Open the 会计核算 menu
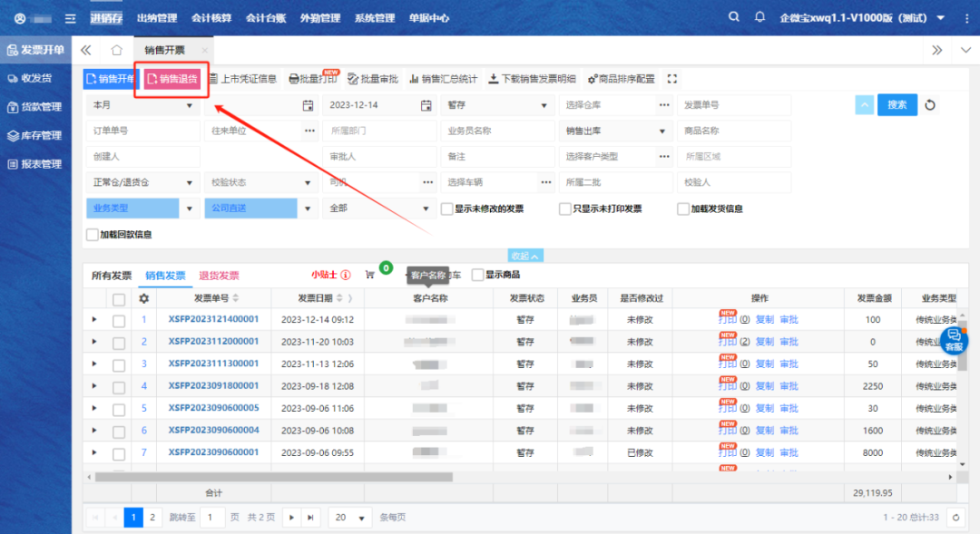Image resolution: width=980 pixels, height=534 pixels. pos(211,18)
